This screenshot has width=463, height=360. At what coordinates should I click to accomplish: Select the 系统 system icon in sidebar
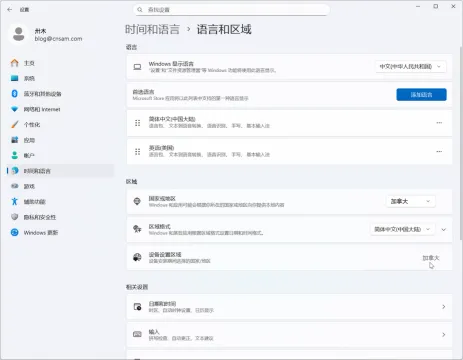[14, 78]
